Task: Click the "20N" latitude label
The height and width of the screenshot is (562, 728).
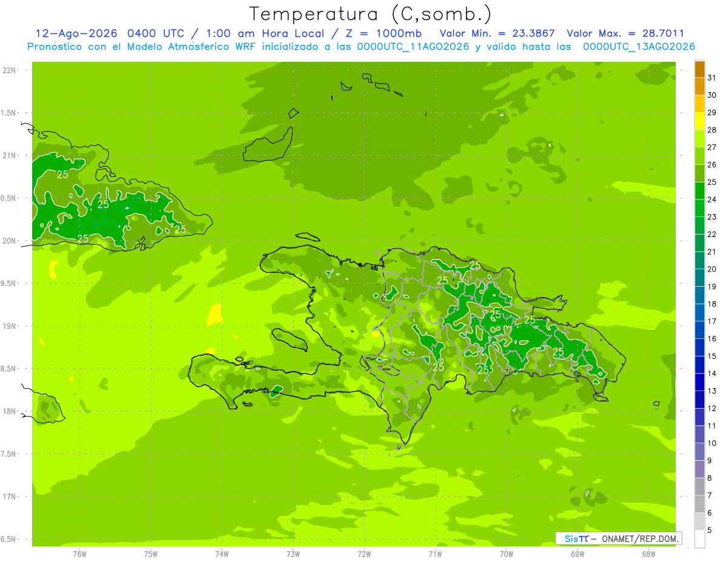Action: [x=10, y=241]
